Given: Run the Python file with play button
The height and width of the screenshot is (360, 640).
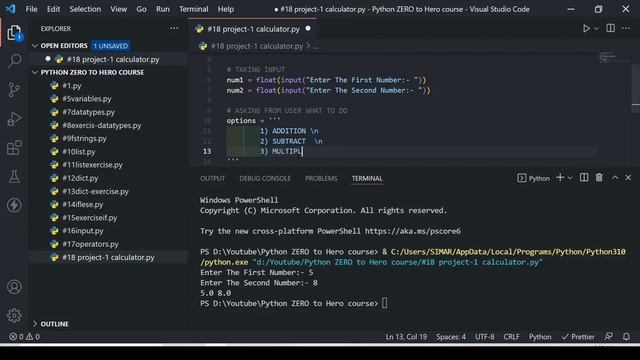Looking at the screenshot, I should (x=586, y=29).
